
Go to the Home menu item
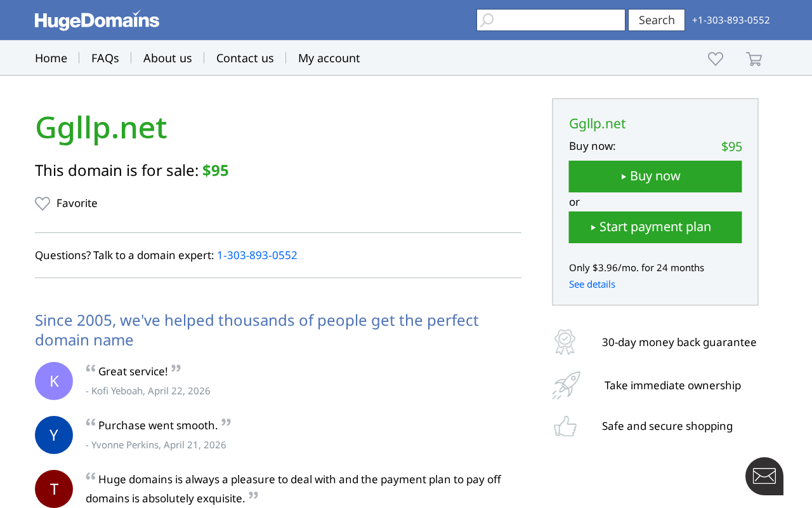coord(51,58)
